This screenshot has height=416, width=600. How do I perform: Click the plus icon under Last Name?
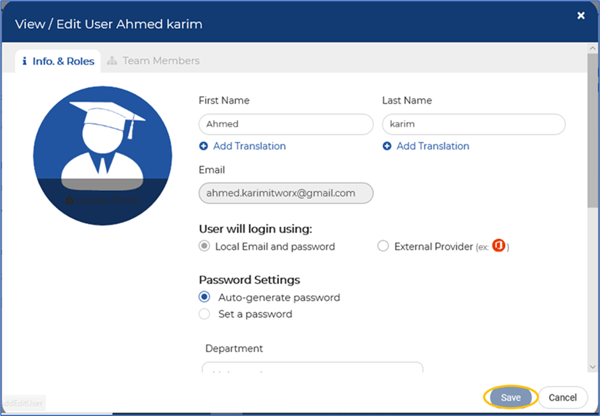[387, 146]
